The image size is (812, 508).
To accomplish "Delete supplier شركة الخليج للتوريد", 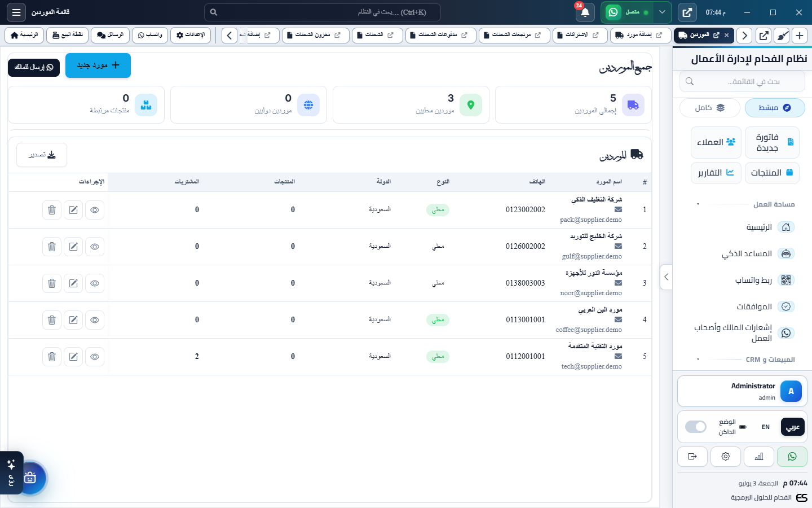I will click(52, 247).
